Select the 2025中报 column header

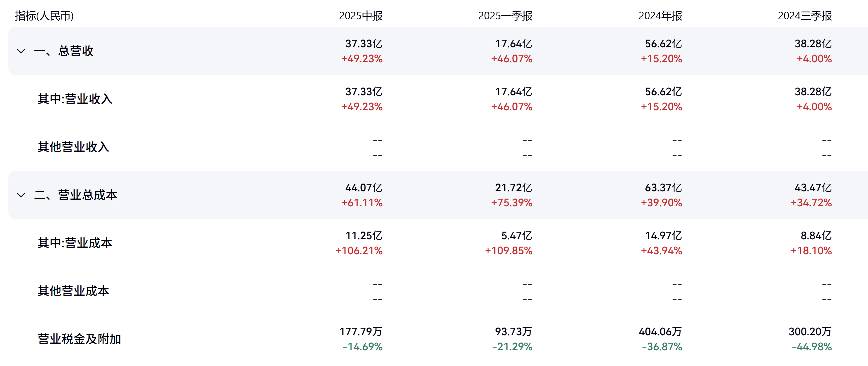(x=360, y=16)
